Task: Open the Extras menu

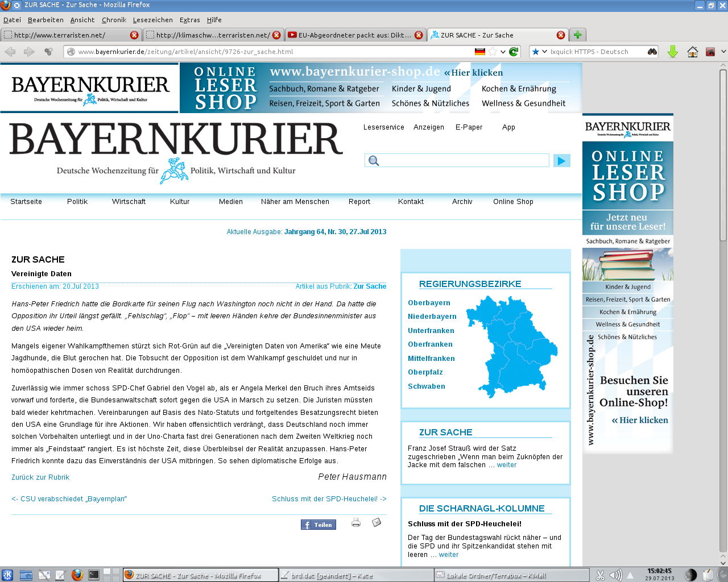Action: (x=189, y=20)
